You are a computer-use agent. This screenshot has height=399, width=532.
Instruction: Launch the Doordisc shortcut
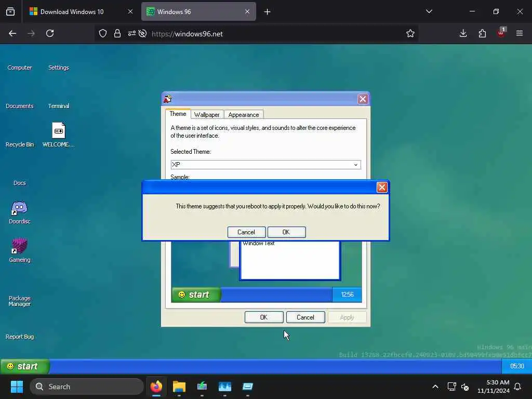click(20, 212)
